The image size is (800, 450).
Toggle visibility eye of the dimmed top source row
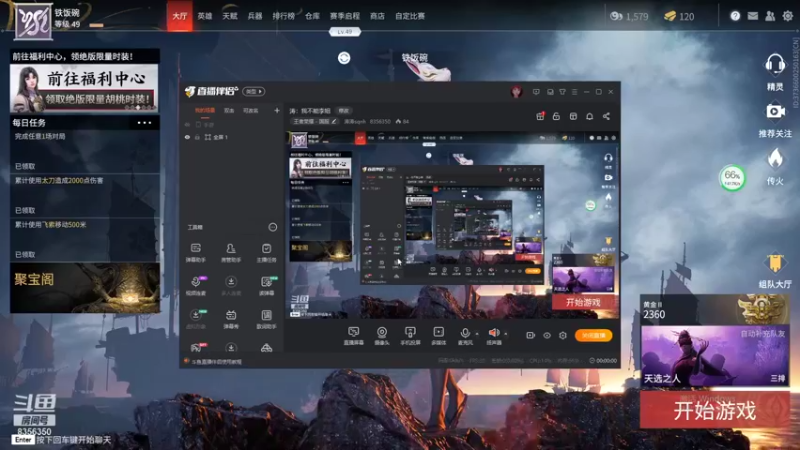point(187,124)
